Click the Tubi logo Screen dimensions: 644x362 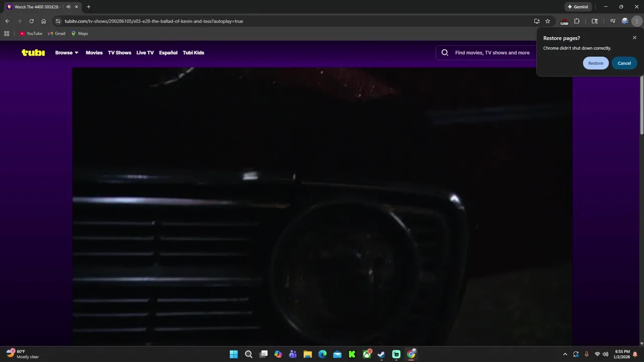coord(33,52)
